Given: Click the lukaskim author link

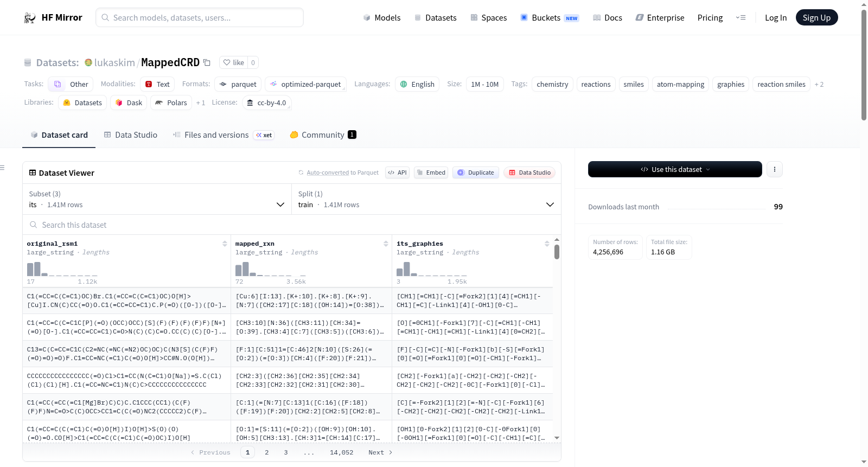Looking at the screenshot, I should 114,62.
